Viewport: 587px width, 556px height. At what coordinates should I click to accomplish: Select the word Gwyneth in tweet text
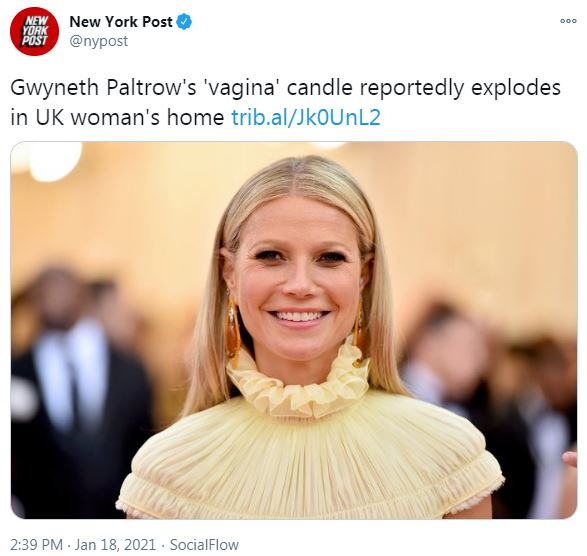[x=54, y=88]
